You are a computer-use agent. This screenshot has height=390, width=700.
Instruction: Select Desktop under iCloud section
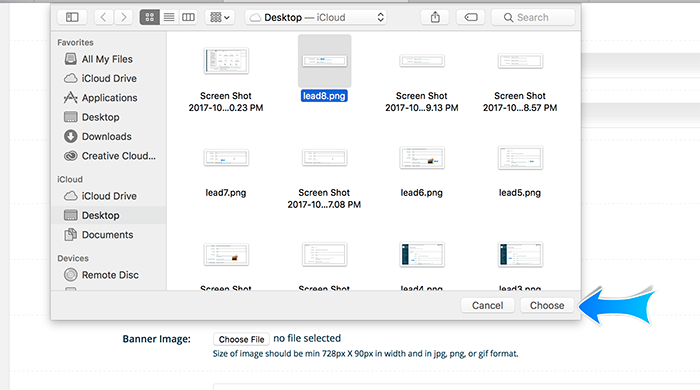108,215
